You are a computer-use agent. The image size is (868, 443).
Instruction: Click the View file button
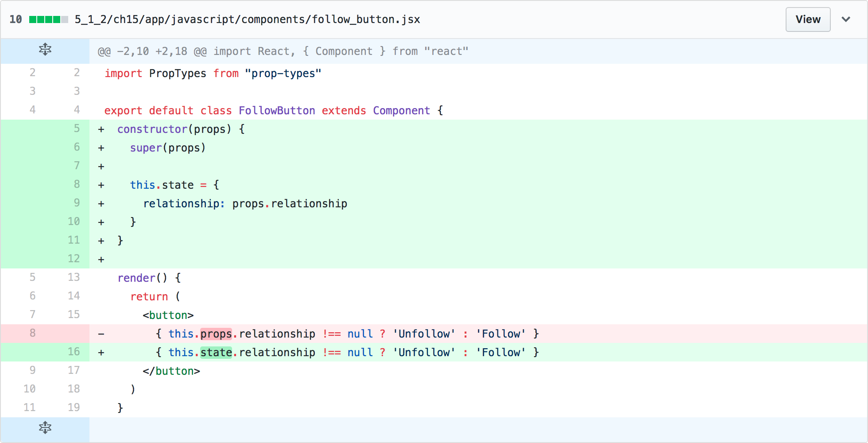(808, 19)
